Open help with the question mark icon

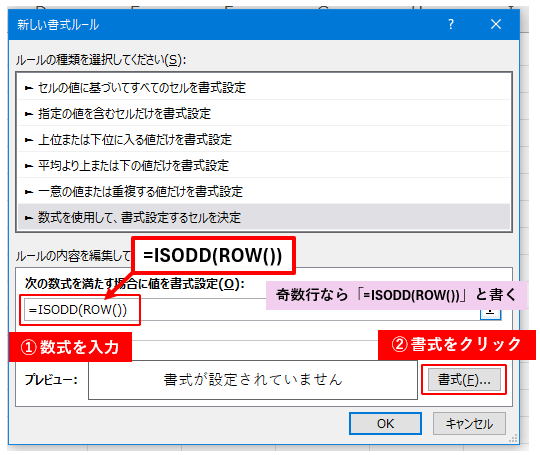tap(450, 24)
